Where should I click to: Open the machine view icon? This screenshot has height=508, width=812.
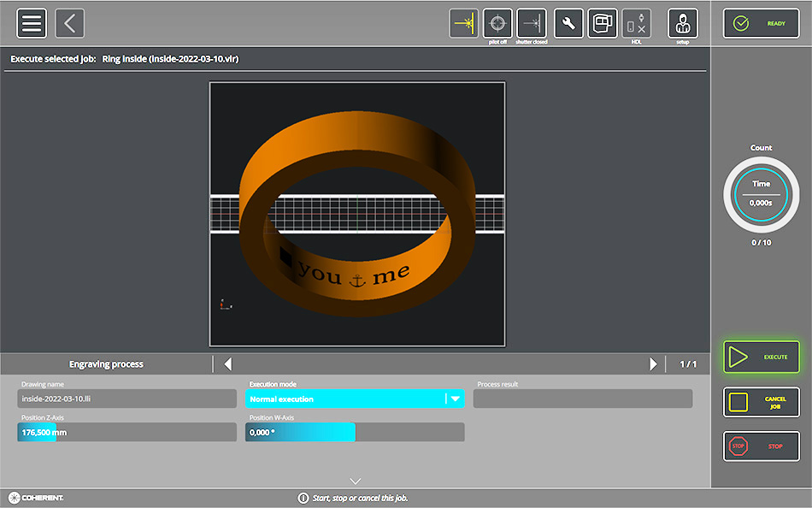[x=602, y=23]
